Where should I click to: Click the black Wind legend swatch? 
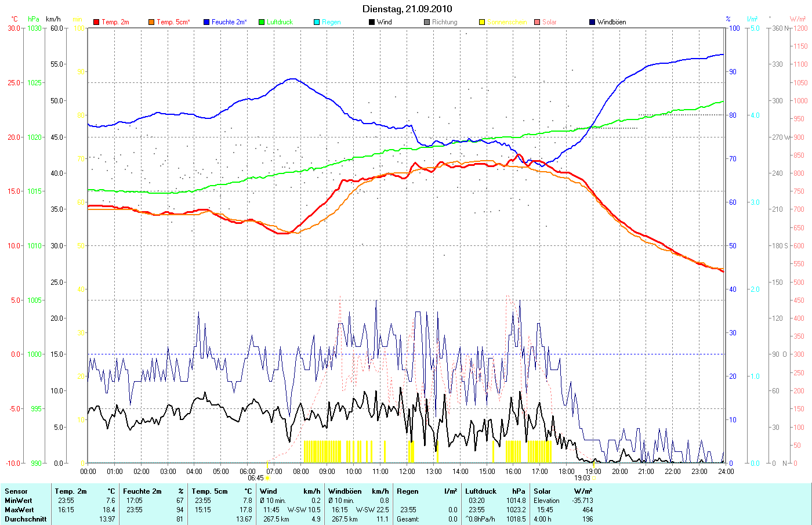[372, 22]
